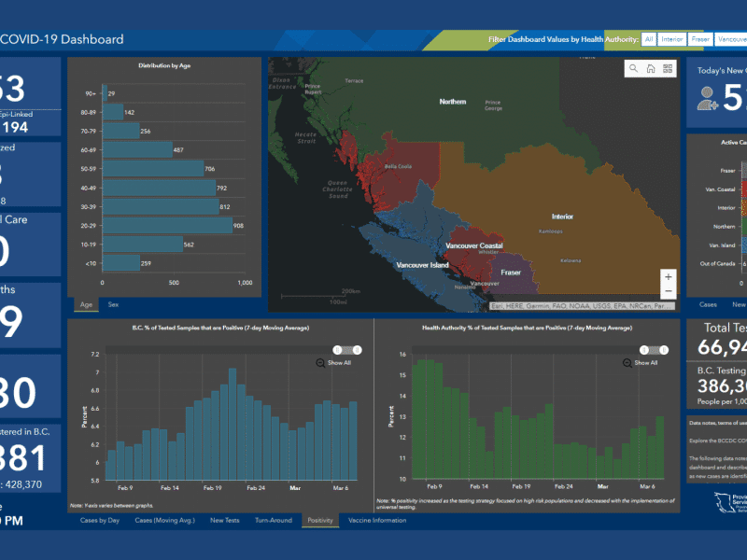
Task: Open the Vaccine Information tab
Action: tap(377, 520)
